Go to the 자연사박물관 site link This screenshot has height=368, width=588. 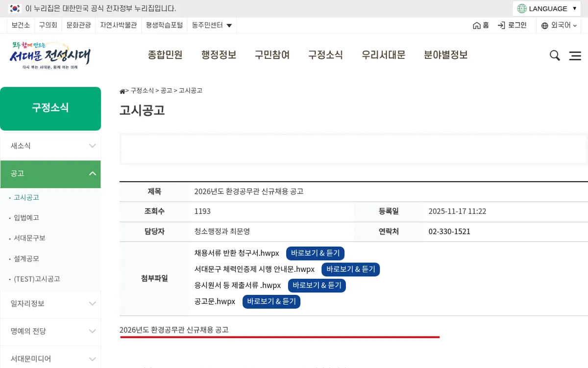pos(119,25)
